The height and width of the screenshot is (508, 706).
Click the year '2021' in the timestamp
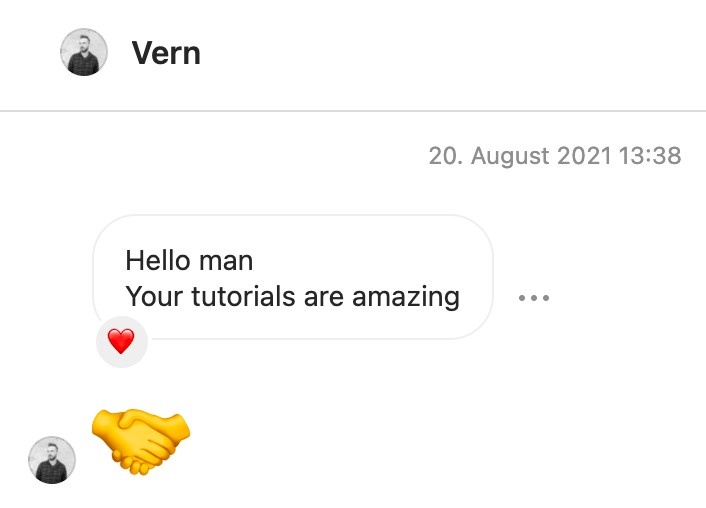(584, 156)
